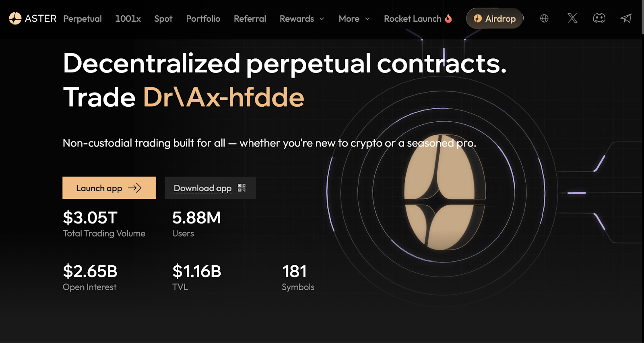Go to the 1001x page

(128, 19)
